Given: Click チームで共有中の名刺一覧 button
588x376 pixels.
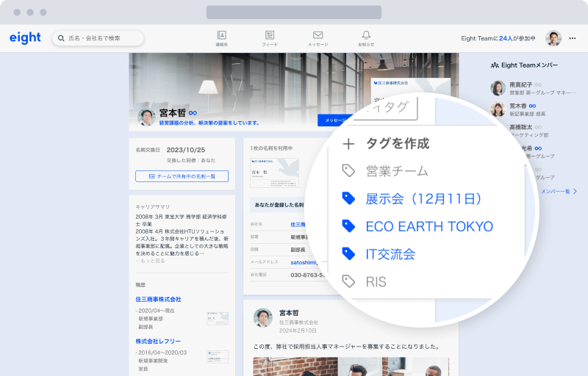Looking at the screenshot, I should [x=182, y=176].
